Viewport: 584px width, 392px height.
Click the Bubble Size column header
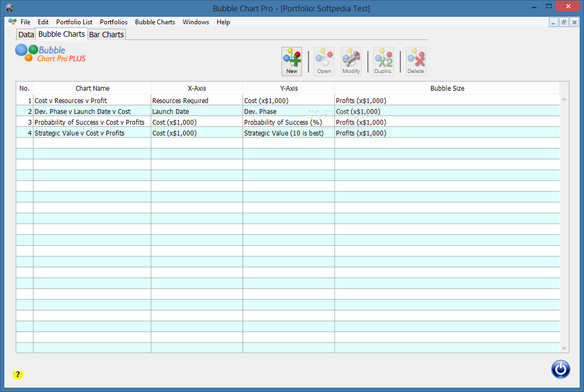(x=447, y=88)
